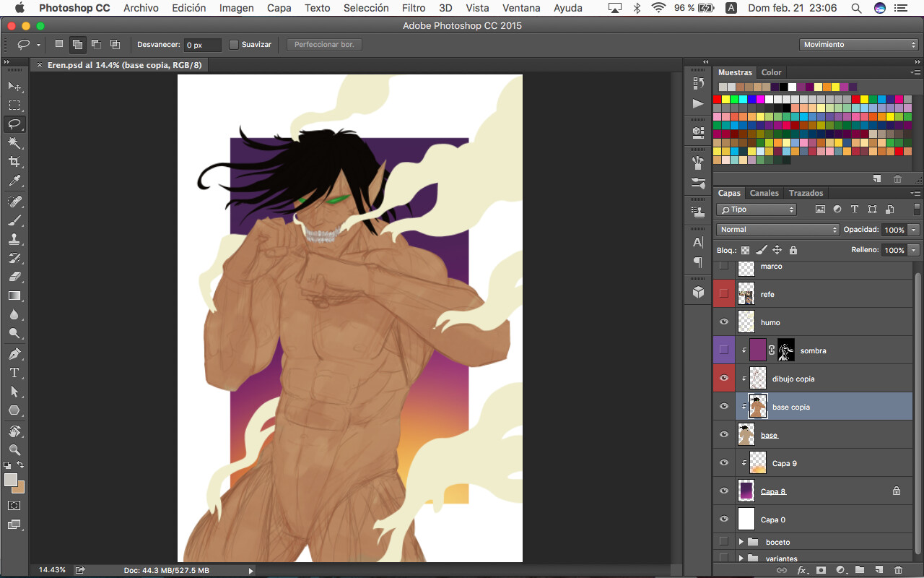Screen dimensions: 924x578
Task: Open the Movimiento workspace dropdown
Action: [x=859, y=45]
